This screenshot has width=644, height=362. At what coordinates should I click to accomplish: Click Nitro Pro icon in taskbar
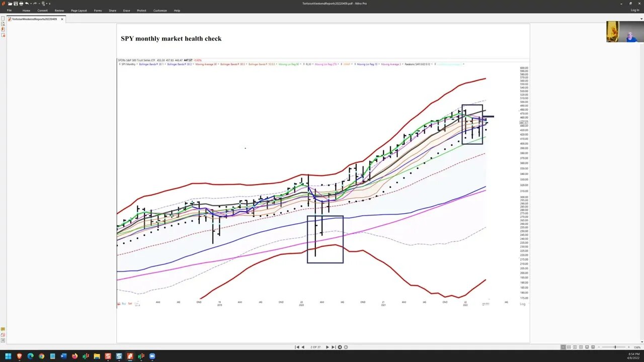tap(130, 356)
